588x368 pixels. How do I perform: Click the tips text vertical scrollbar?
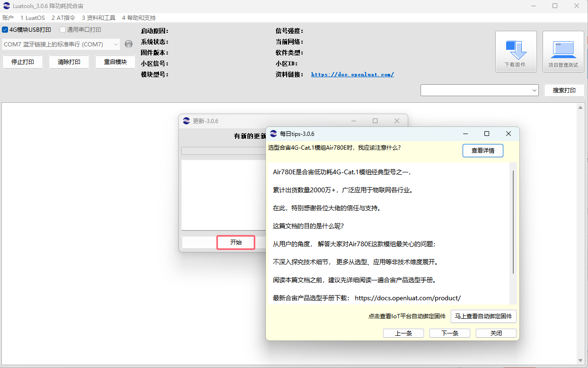(513, 222)
